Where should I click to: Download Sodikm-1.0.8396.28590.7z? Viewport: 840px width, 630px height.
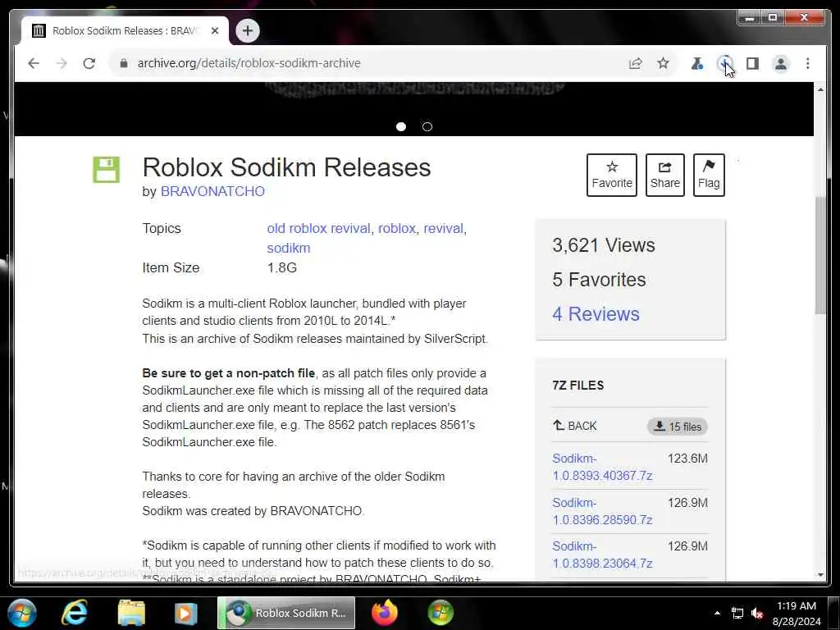tap(602, 511)
